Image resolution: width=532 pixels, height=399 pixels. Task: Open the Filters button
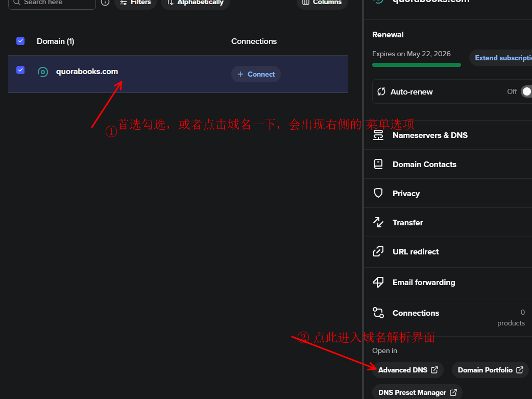(135, 3)
